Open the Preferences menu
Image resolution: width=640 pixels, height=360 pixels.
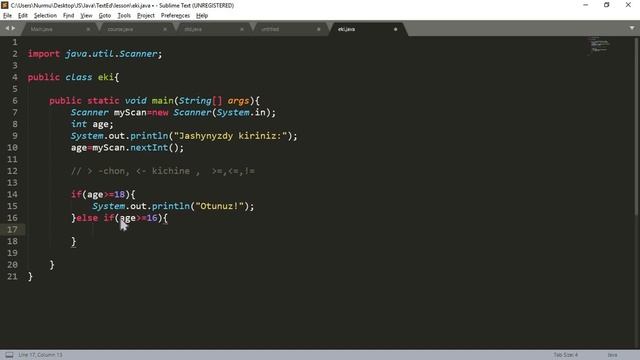tap(175, 16)
